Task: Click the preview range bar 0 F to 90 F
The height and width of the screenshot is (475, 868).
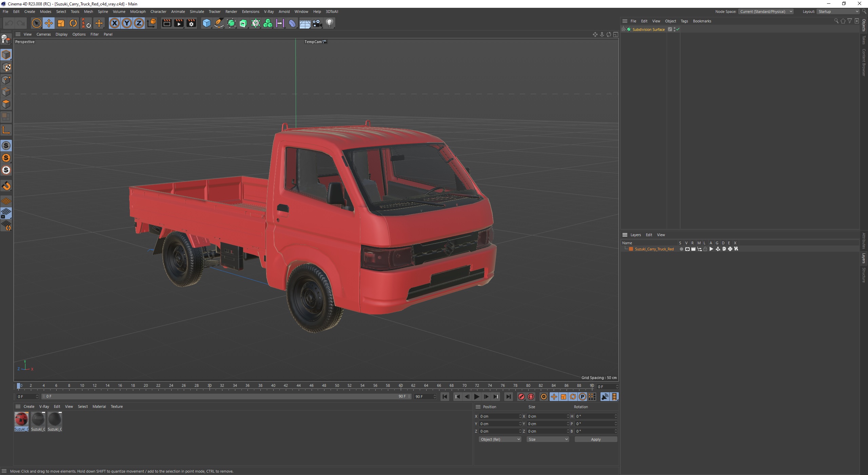Action: (226, 397)
